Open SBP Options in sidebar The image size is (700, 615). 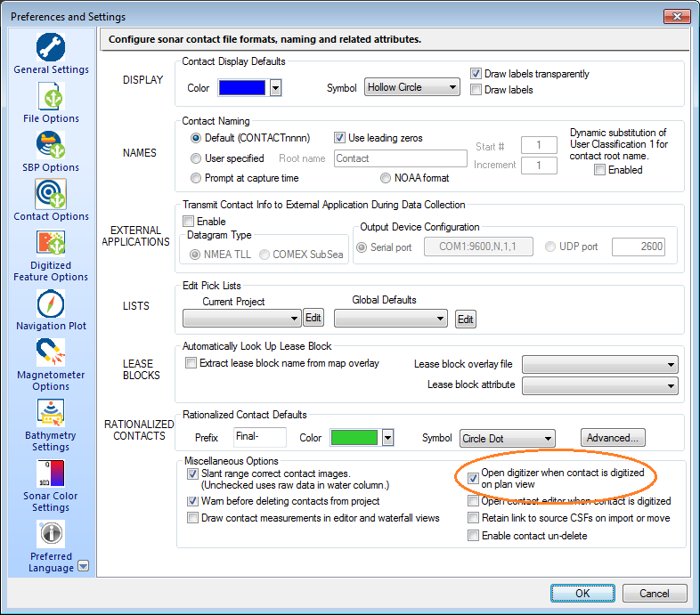(51, 145)
